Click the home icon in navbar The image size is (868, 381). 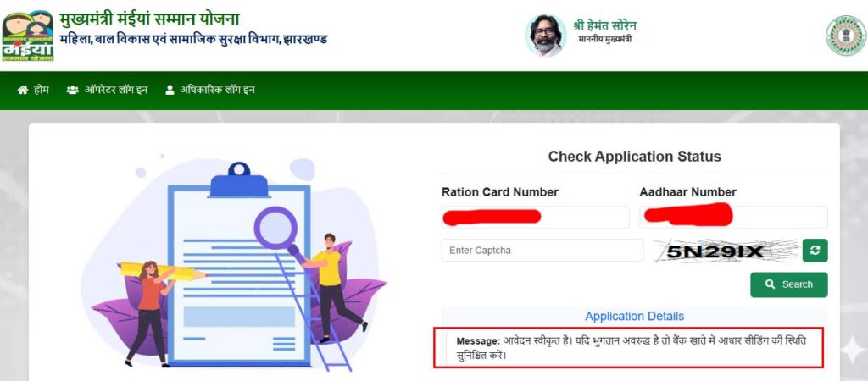pos(23,90)
